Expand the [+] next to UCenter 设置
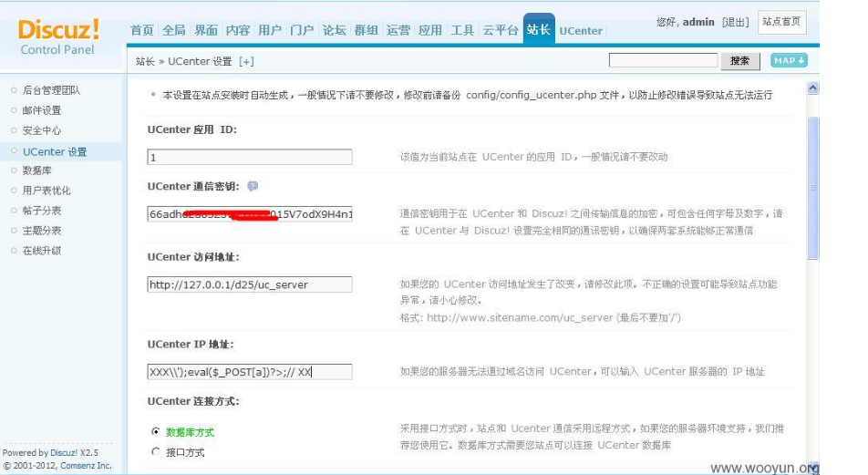Viewport: 868px width, 475px height. 246,61
